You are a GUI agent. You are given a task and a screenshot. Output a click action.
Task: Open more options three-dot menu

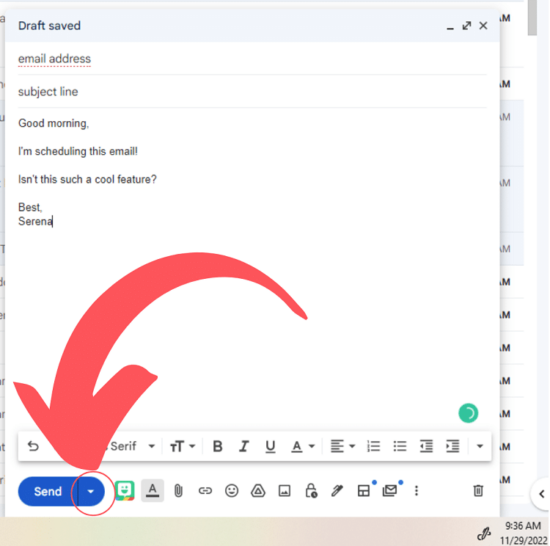416,491
